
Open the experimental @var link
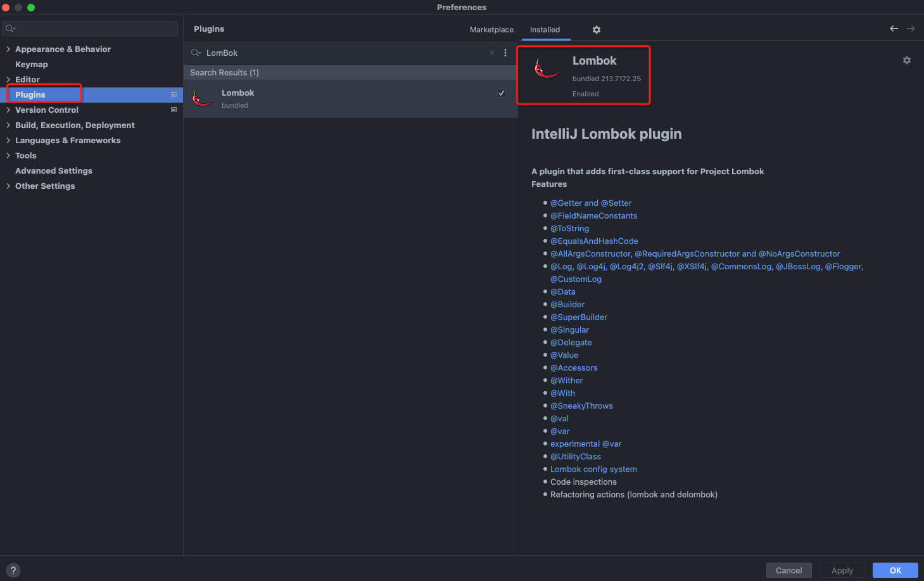(x=586, y=444)
